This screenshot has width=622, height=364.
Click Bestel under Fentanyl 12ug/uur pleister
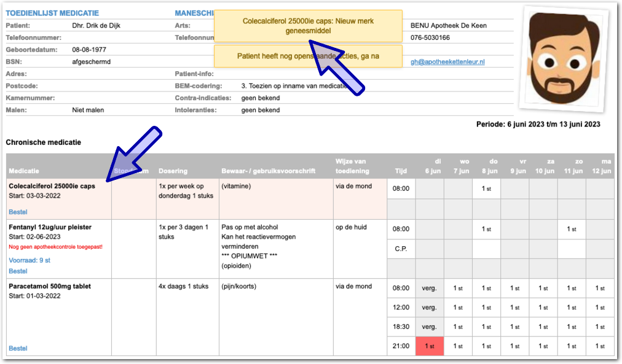click(x=18, y=271)
